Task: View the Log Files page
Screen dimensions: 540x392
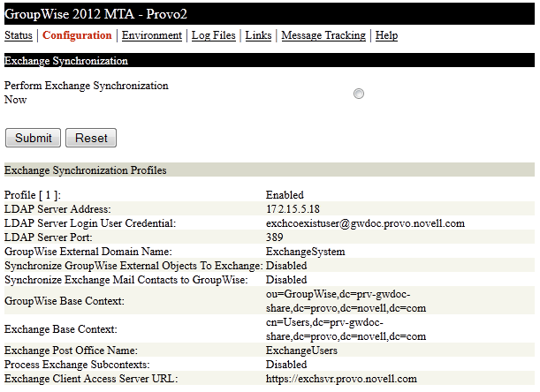Action: tap(213, 36)
